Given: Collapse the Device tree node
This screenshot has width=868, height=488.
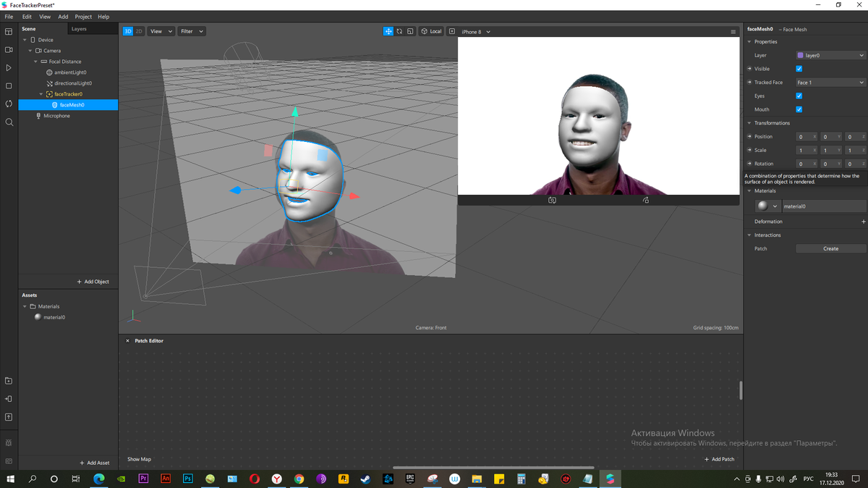Looking at the screenshot, I should click(x=25, y=40).
